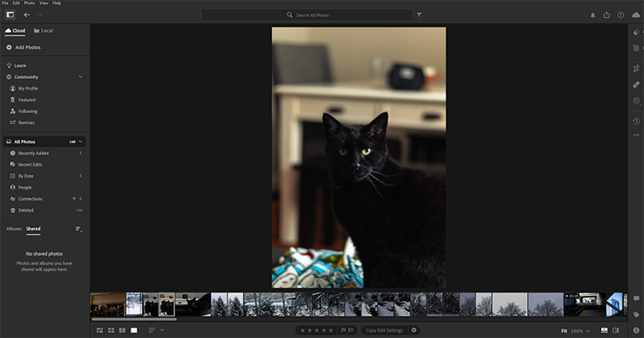
Task: Flag photo as rejected
Action: 350,330
